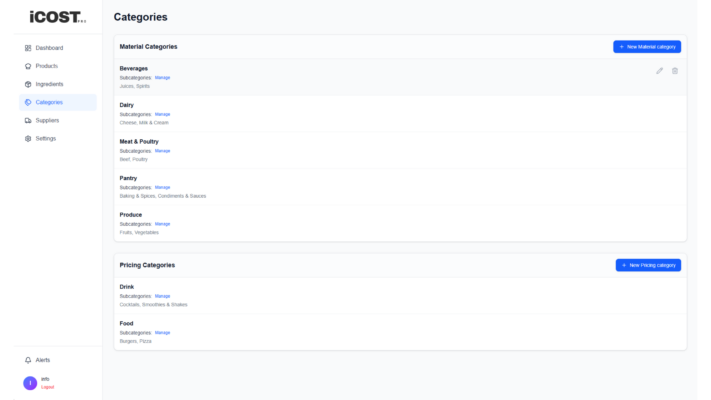Open the Products menu item
Viewport: 711px width, 400px height.
click(58, 66)
